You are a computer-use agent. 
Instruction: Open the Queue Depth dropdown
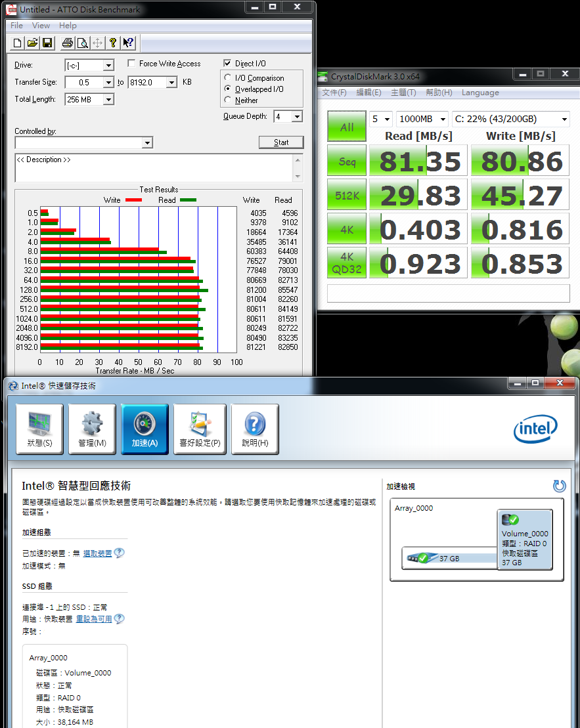(298, 117)
